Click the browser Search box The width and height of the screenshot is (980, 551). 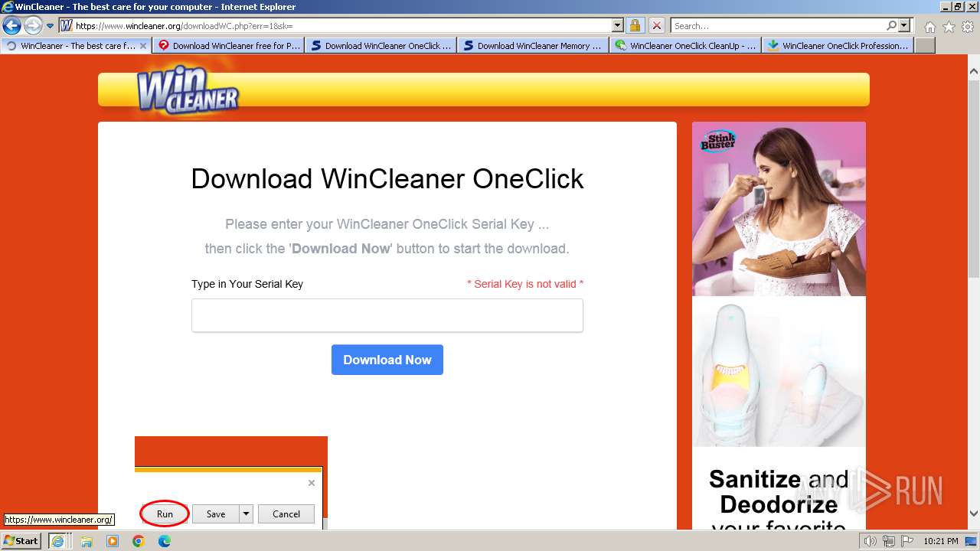pyautogui.click(x=777, y=26)
